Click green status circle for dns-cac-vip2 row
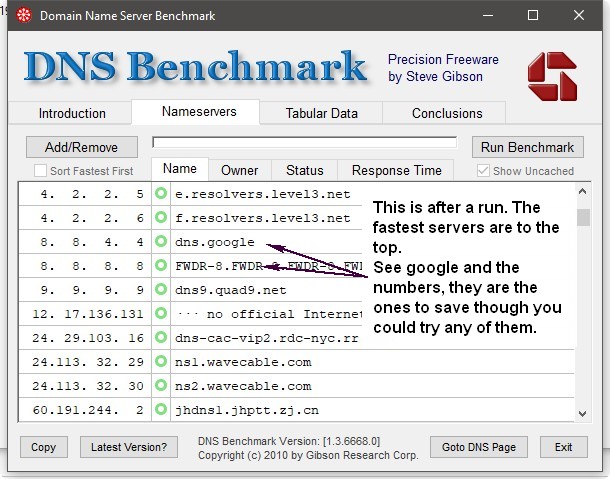Image resolution: width=610 pixels, height=479 pixels. click(161, 337)
